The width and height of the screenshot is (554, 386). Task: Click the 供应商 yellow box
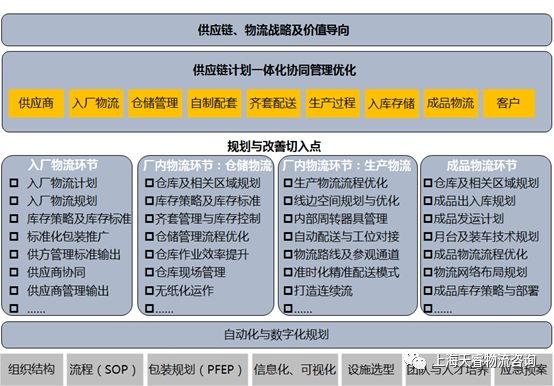(36, 103)
